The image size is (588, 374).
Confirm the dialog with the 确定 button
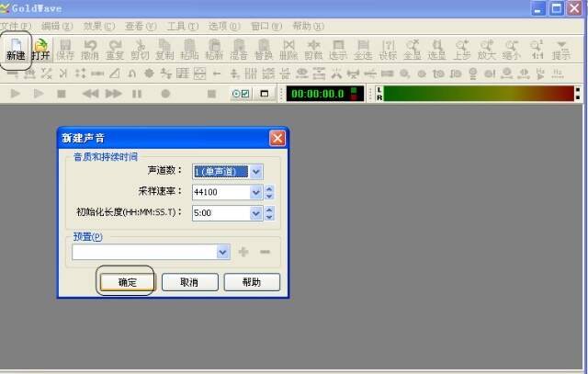127,282
